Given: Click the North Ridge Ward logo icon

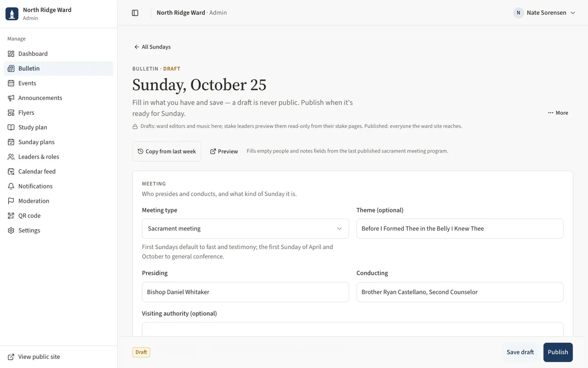Looking at the screenshot, I should pos(12,14).
